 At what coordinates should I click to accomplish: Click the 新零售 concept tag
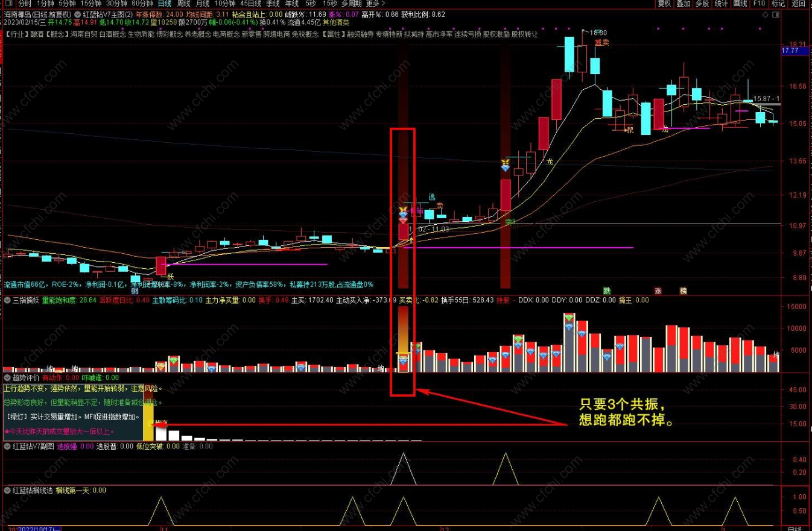point(252,34)
